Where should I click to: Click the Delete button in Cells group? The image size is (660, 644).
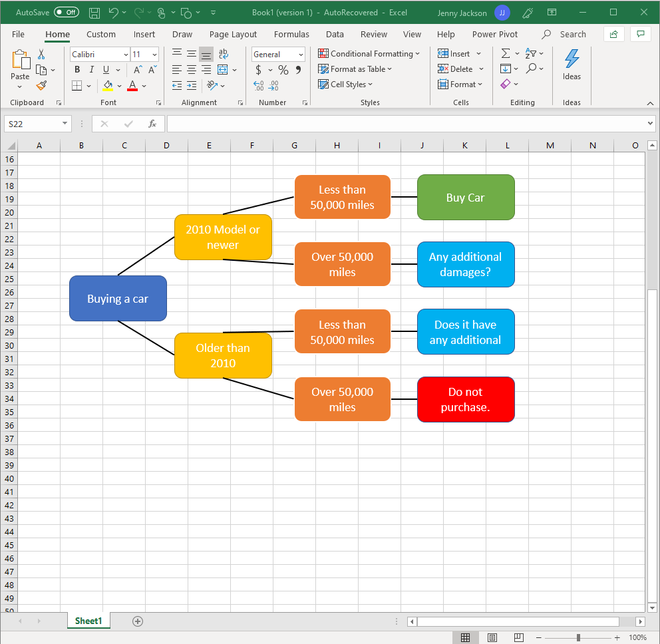point(456,69)
